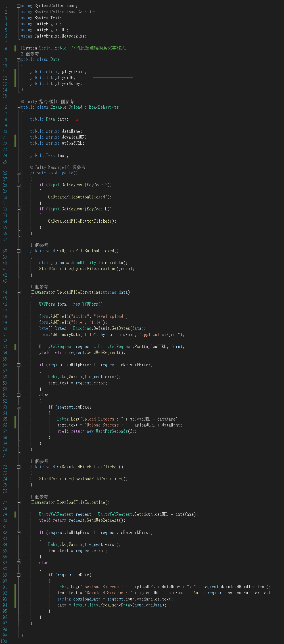Fold the OnUpdateFileButtonClicked method

tap(19, 251)
